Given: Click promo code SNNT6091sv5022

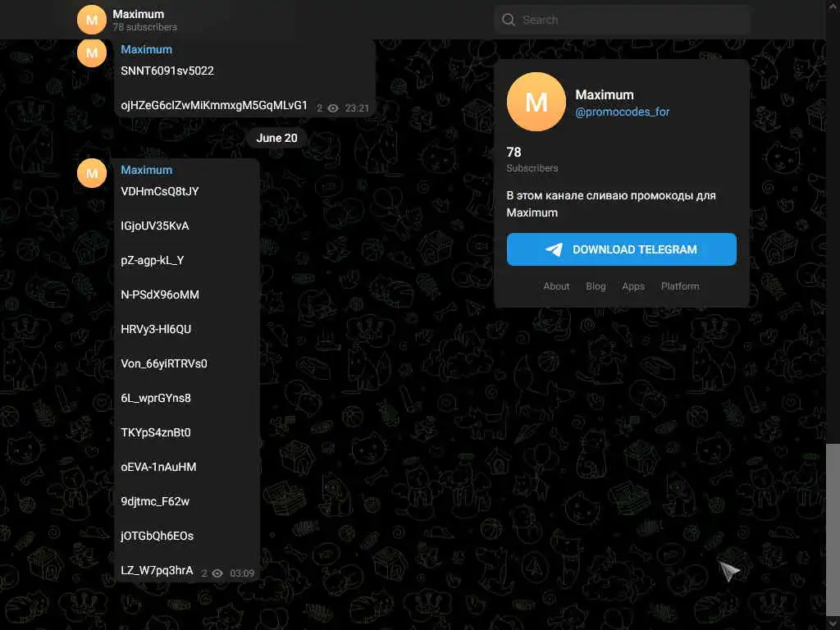Looking at the screenshot, I should (x=167, y=71).
